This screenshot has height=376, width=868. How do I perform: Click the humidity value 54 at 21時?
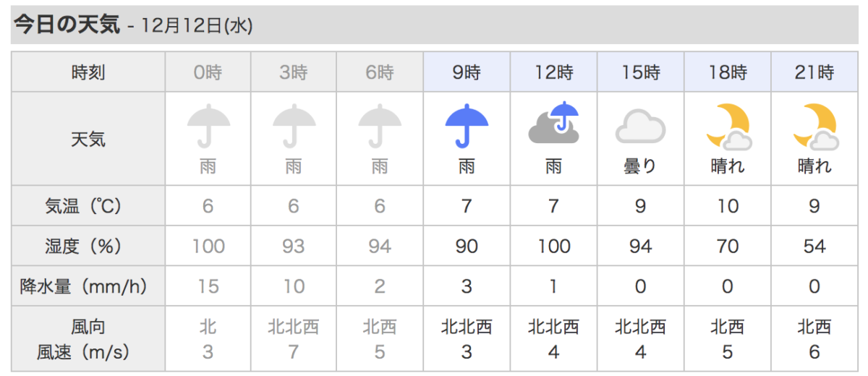814,247
